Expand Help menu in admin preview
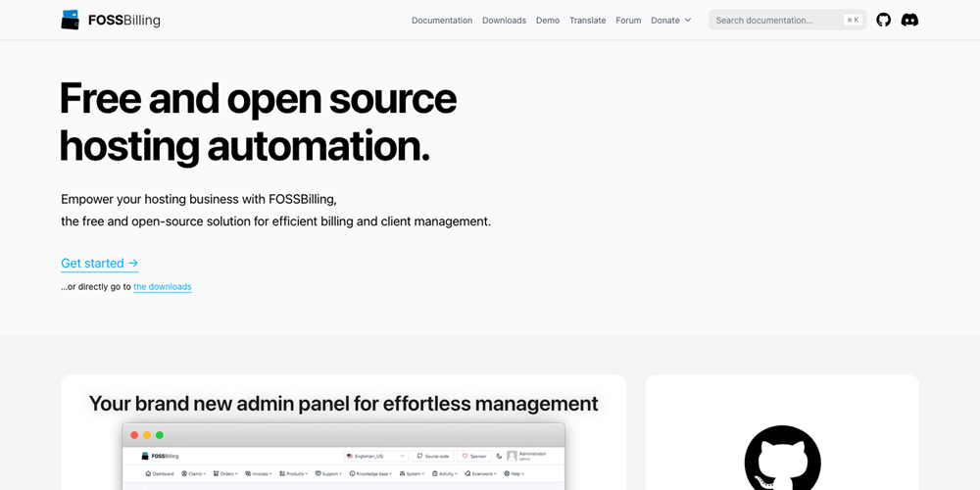The height and width of the screenshot is (490, 980). click(514, 473)
